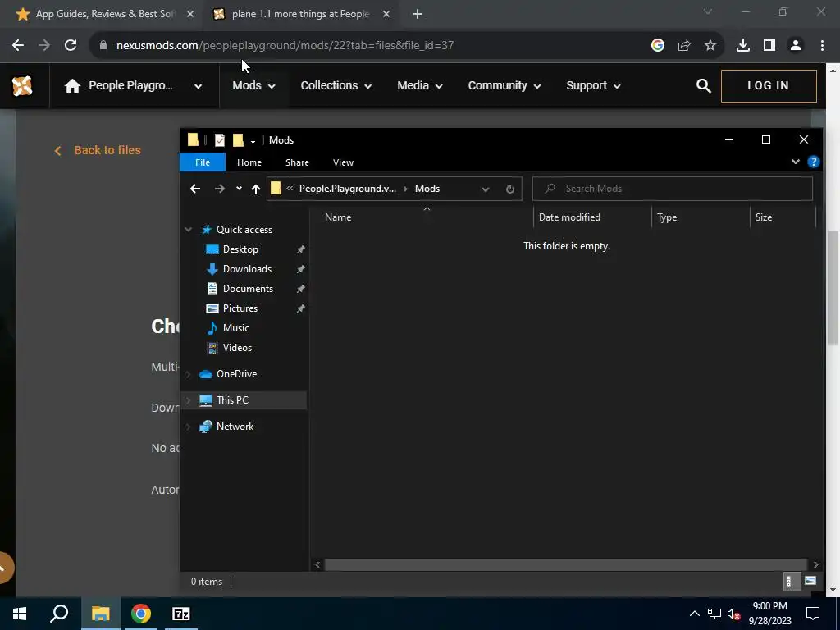Go up one folder in Explorer
840x630 pixels.
(x=256, y=189)
